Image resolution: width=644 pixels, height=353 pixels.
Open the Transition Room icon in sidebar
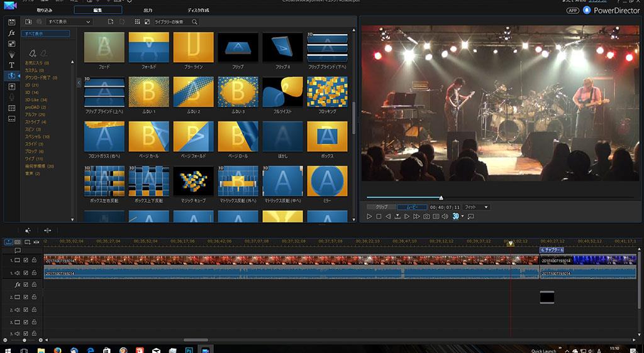pos(11,76)
